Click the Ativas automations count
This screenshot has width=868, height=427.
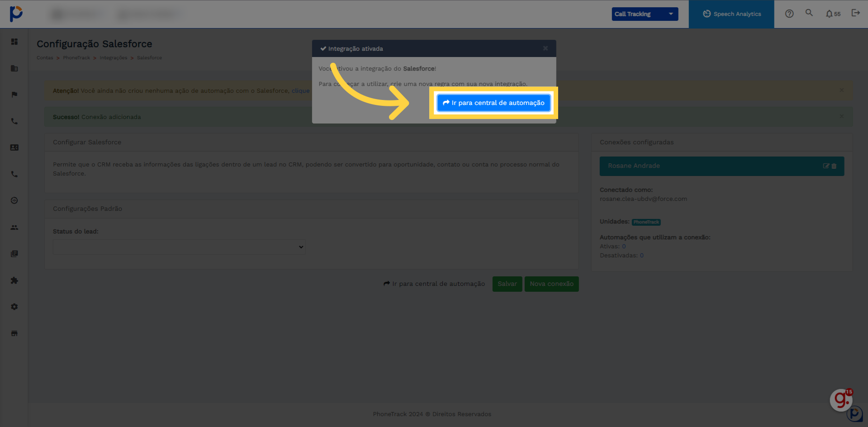point(624,247)
